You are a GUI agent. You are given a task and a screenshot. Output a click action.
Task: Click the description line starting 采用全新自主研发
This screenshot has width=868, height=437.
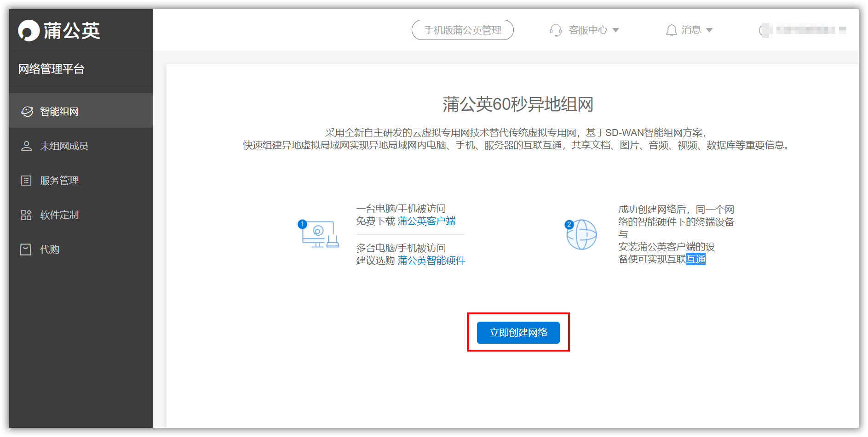click(516, 133)
